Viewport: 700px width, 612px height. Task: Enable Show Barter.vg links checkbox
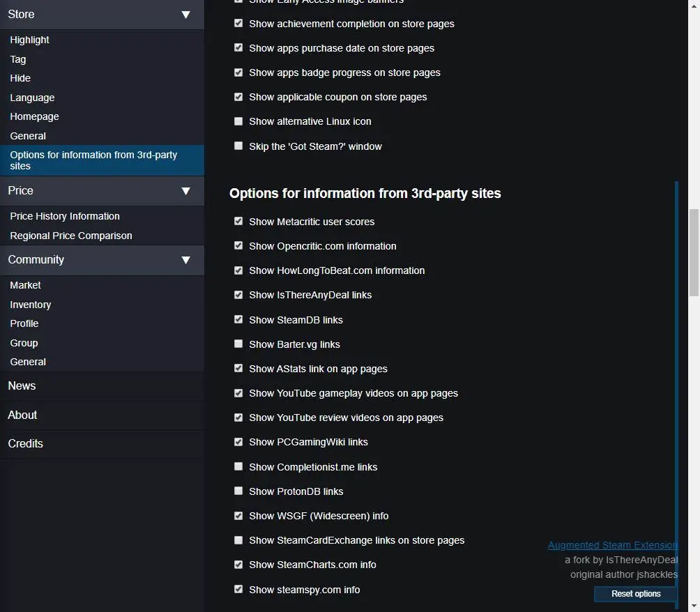[x=238, y=344]
